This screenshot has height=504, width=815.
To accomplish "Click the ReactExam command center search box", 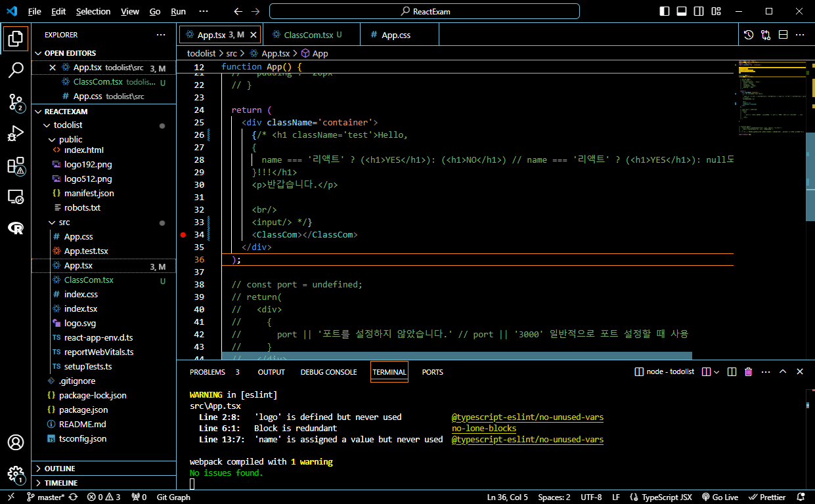I will point(424,11).
